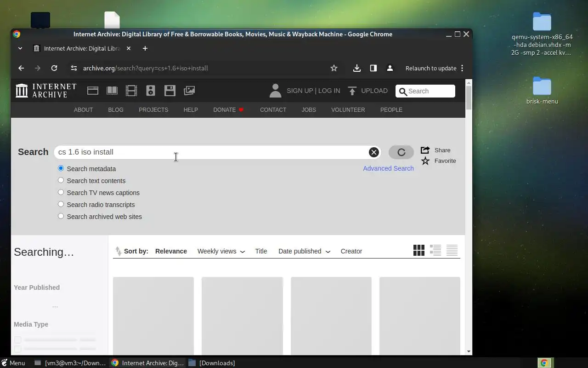Switch to compact list view

[452, 250]
